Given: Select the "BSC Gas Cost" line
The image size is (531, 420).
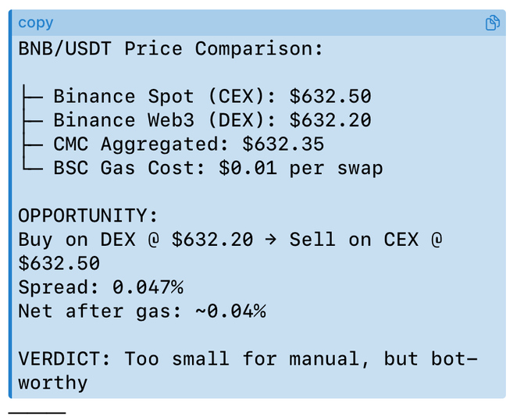Looking at the screenshot, I should (218, 168).
